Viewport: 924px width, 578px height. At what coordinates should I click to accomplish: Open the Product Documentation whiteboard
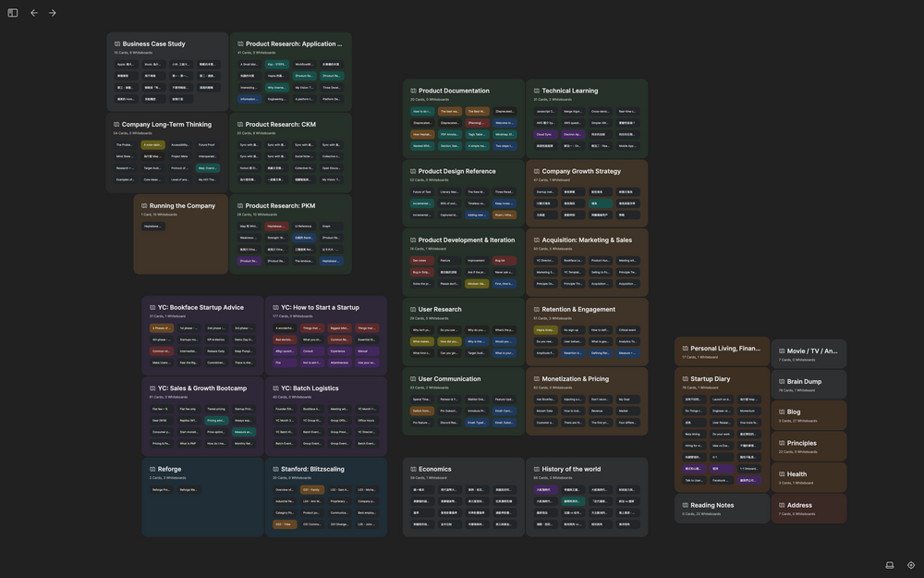click(x=454, y=91)
